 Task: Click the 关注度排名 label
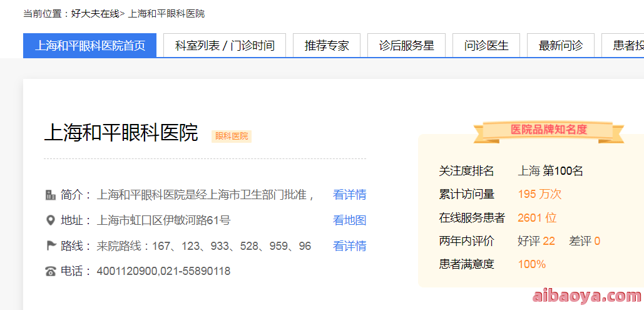[x=467, y=171]
